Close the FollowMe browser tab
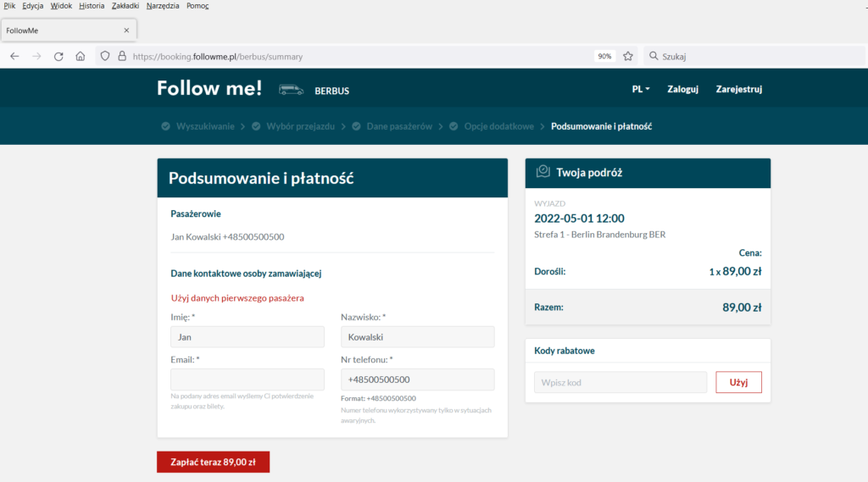This screenshot has height=482, width=868. pyautogui.click(x=126, y=30)
